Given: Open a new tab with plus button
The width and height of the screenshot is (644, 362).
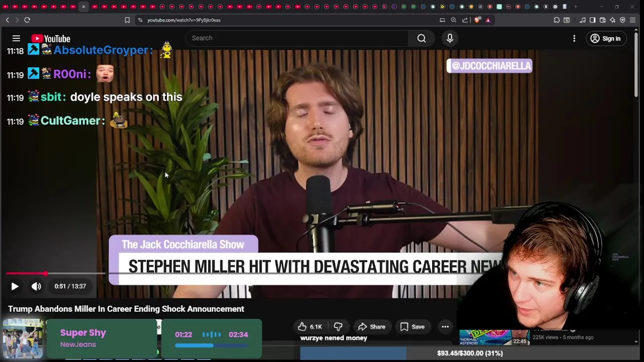Looking at the screenshot, I should tap(575, 7).
